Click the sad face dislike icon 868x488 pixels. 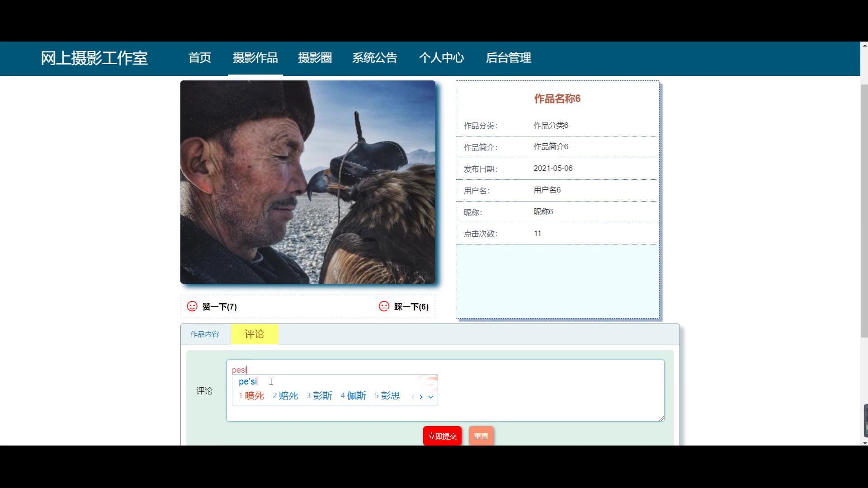pyautogui.click(x=384, y=306)
